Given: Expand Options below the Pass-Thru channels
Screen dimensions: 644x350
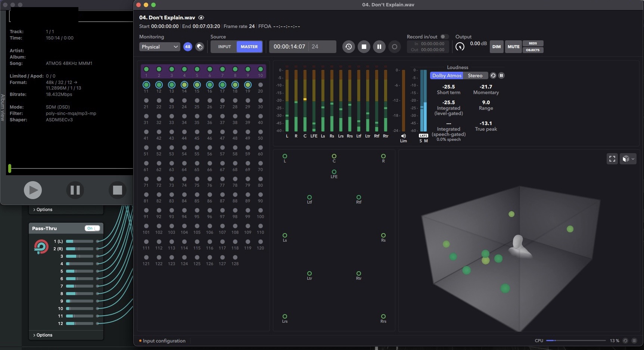Looking at the screenshot, I should [x=43, y=335].
